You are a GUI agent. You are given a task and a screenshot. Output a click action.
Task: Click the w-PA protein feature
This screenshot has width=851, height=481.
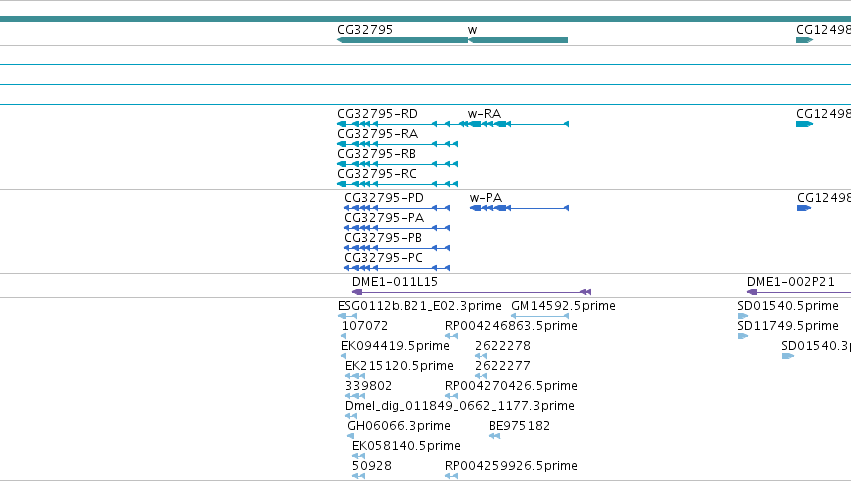pos(519,208)
